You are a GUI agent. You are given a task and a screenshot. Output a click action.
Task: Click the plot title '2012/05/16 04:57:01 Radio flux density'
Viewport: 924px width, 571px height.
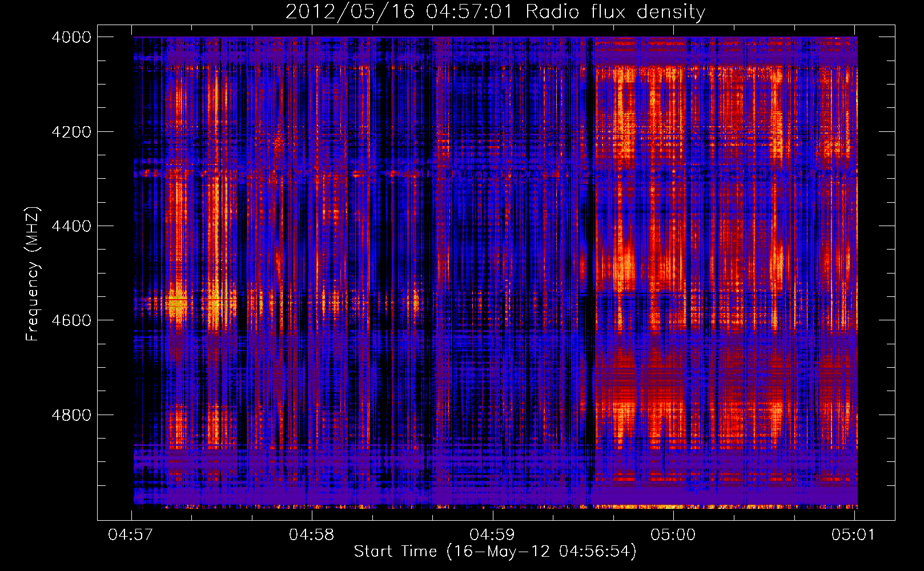click(495, 12)
